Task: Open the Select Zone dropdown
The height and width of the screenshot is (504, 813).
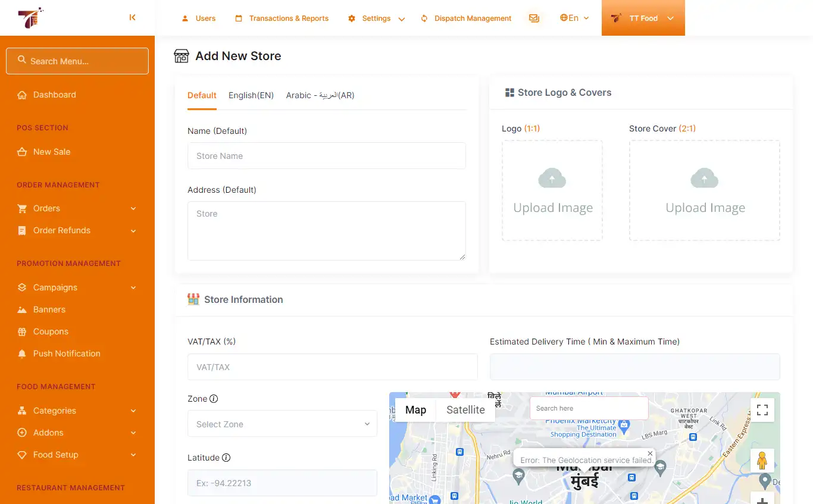Action: pos(282,424)
